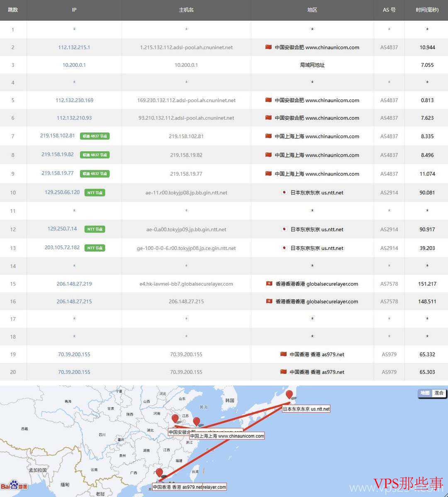Click AS2914 cell in hop 10 row
The height and width of the screenshot is (497, 448).
(389, 192)
